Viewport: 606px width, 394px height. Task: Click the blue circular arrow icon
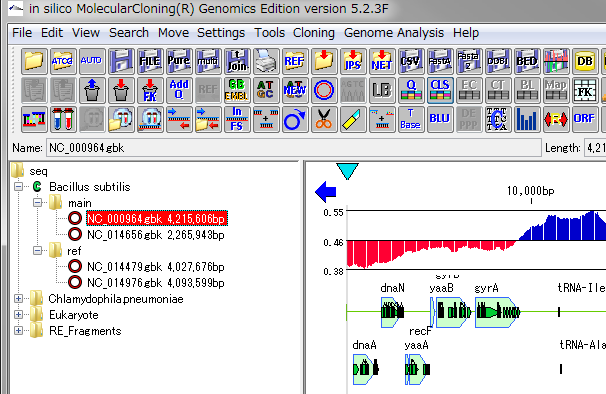295,119
